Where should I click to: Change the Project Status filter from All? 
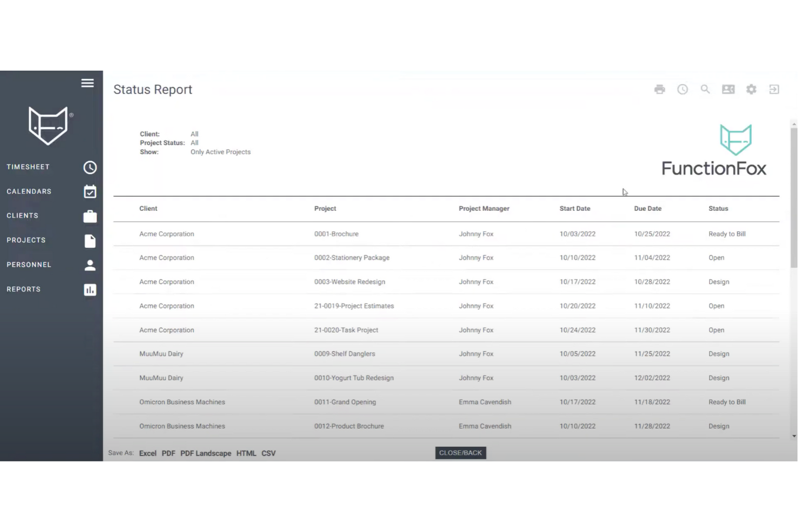194,142
